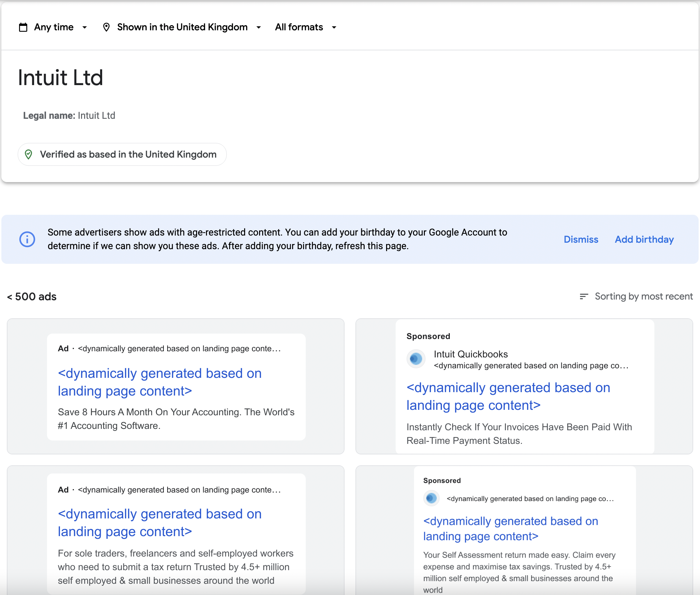The image size is (700, 595).
Task: Click the sort lines icon
Action: point(584,296)
